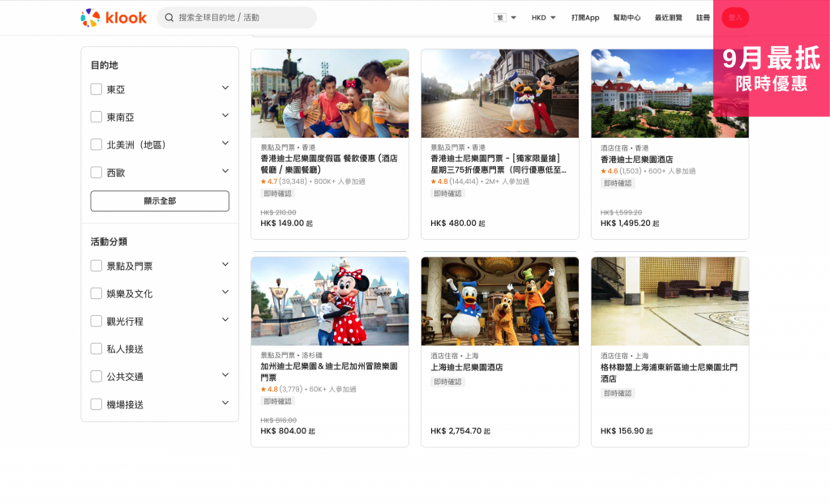Viewport: 830px width, 504px height.
Task: Check the 東南亞 destination checkbox
Action: point(96,116)
